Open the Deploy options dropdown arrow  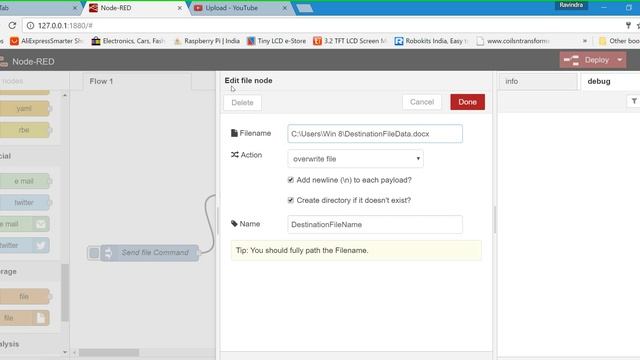pyautogui.click(x=620, y=60)
